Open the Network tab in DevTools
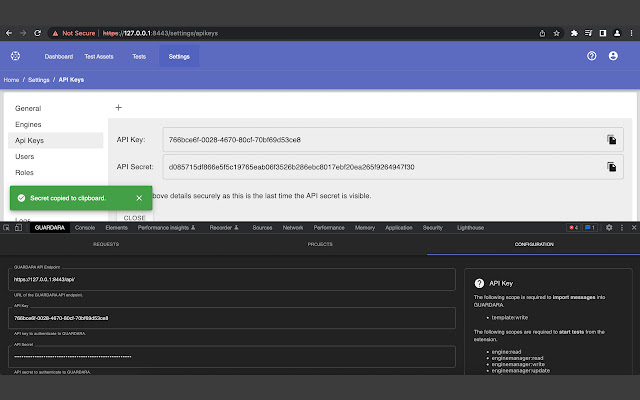 [x=292, y=228]
